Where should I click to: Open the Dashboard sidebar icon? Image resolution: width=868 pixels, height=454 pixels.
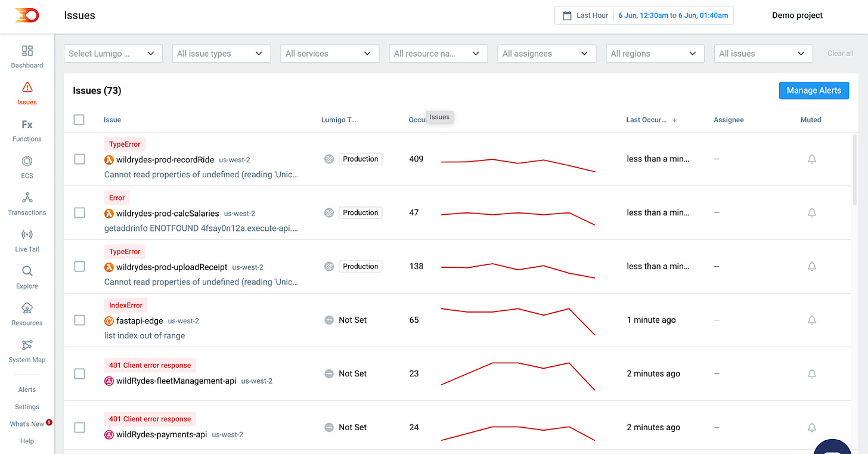tap(27, 51)
